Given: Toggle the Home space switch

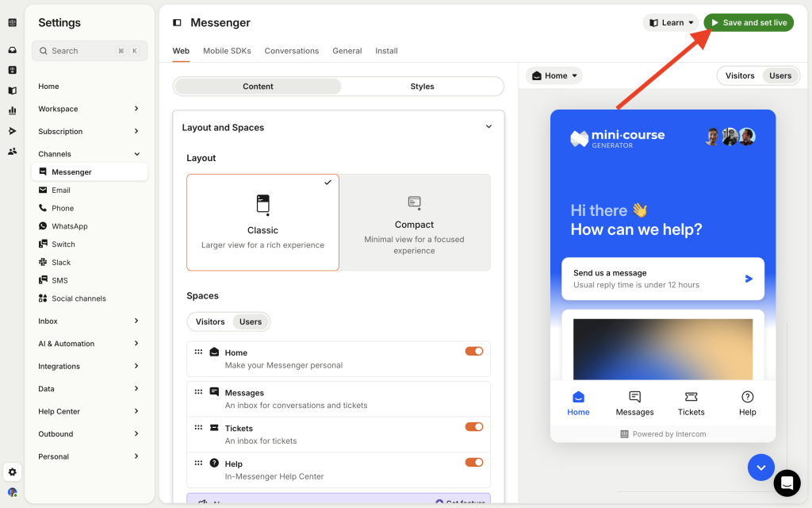Looking at the screenshot, I should (x=474, y=352).
